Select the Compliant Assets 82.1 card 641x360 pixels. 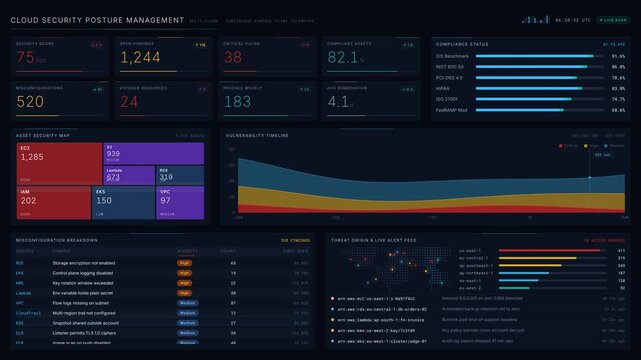coord(371,57)
